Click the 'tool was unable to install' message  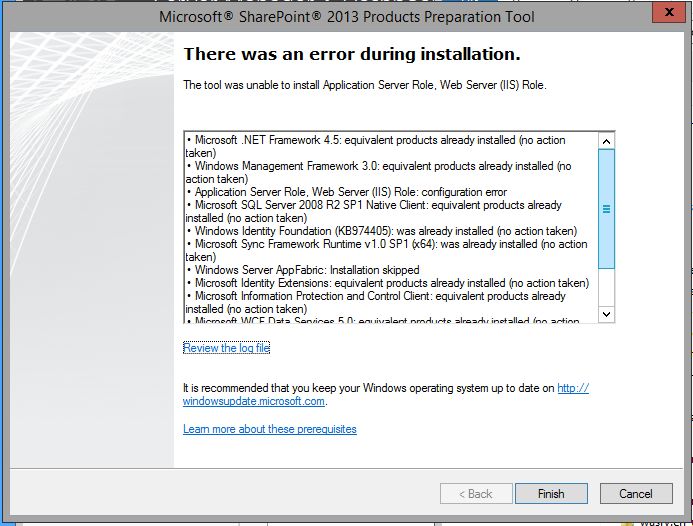pos(365,84)
